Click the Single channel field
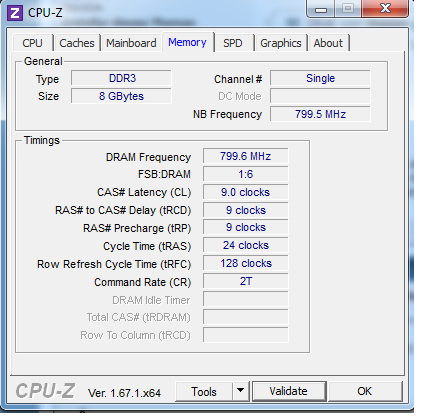The width and height of the screenshot is (425, 416). coord(320,78)
